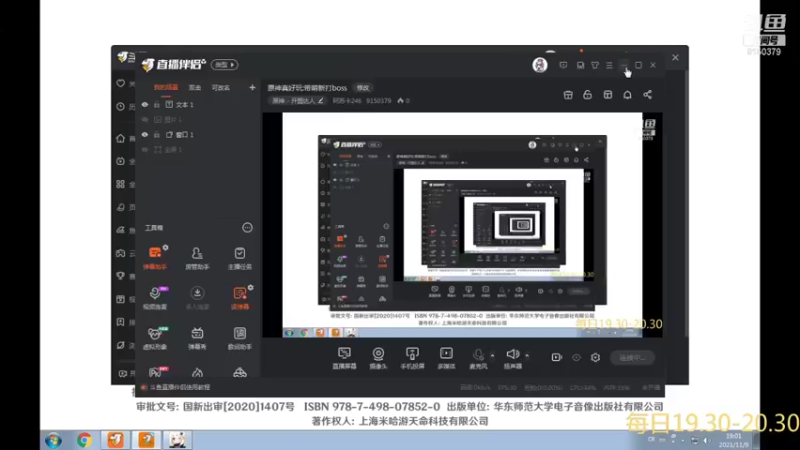Edit the 原神 category tag pencil
Viewport: 800px width, 450px height.
pos(320,101)
